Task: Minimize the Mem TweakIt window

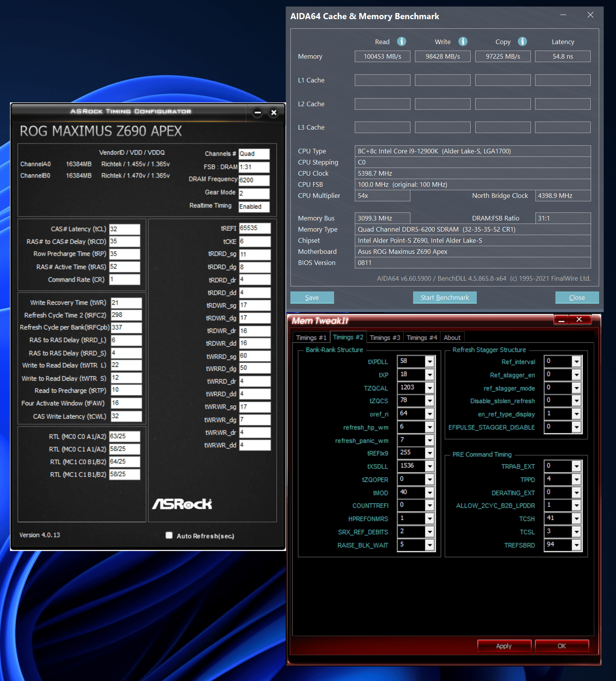Action: [562, 319]
